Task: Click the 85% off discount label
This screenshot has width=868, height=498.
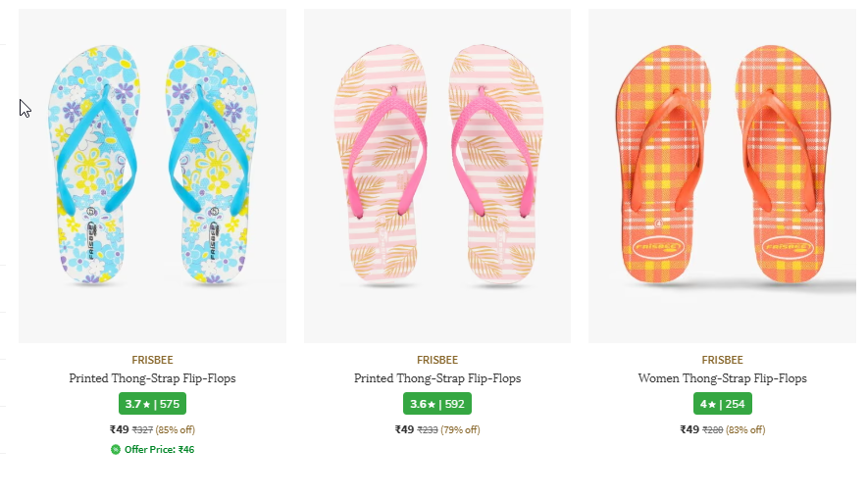Action: click(x=176, y=429)
